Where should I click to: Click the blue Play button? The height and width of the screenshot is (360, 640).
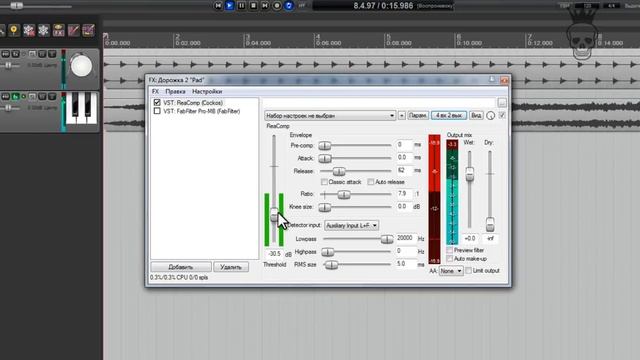point(229,6)
